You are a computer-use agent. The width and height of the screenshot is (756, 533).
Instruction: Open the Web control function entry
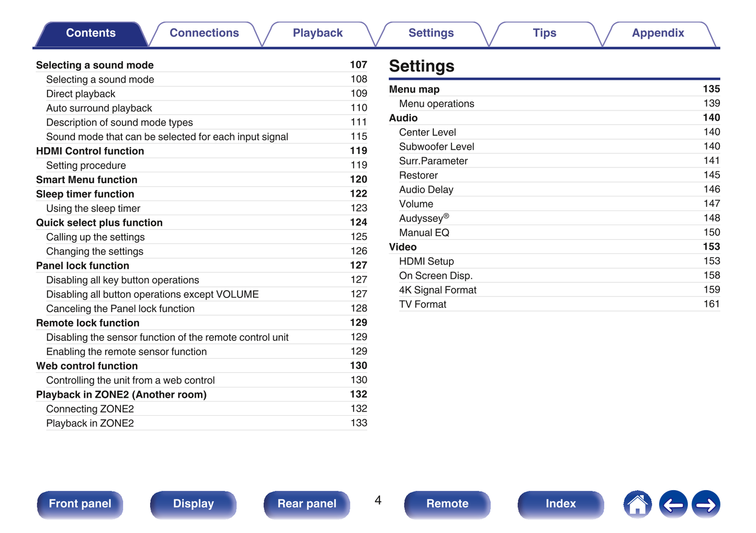pos(87,365)
